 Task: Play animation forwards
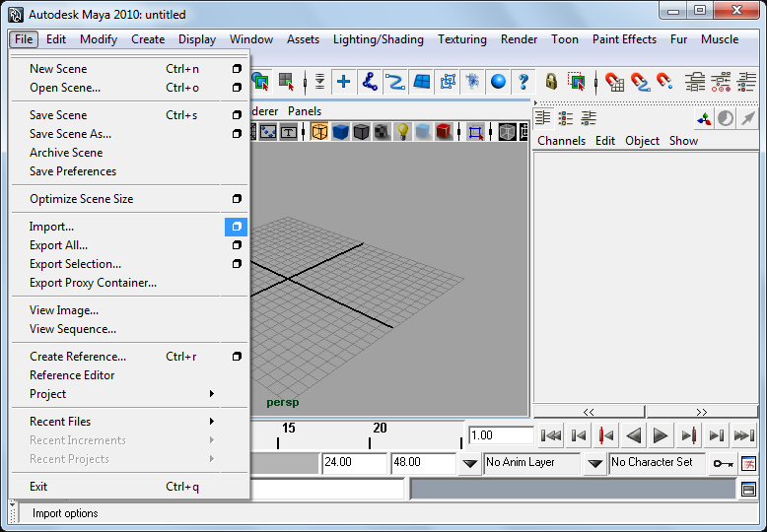coord(661,435)
